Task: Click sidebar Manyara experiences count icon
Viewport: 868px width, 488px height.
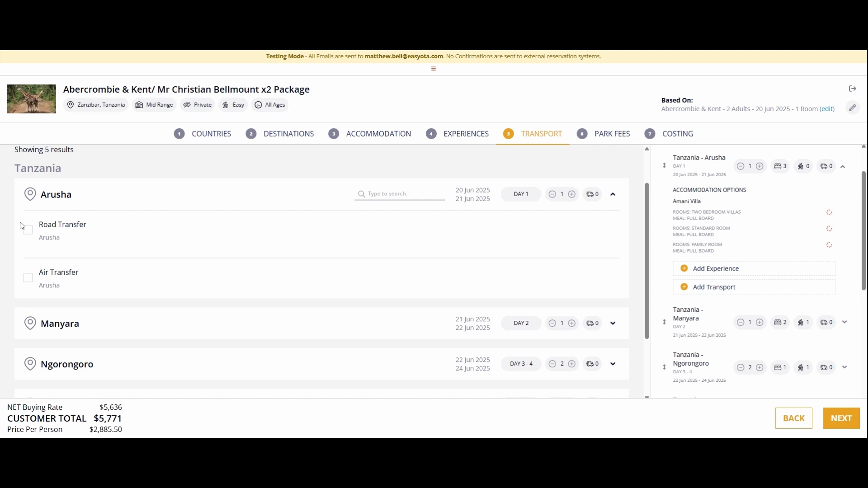Action: [804, 323]
